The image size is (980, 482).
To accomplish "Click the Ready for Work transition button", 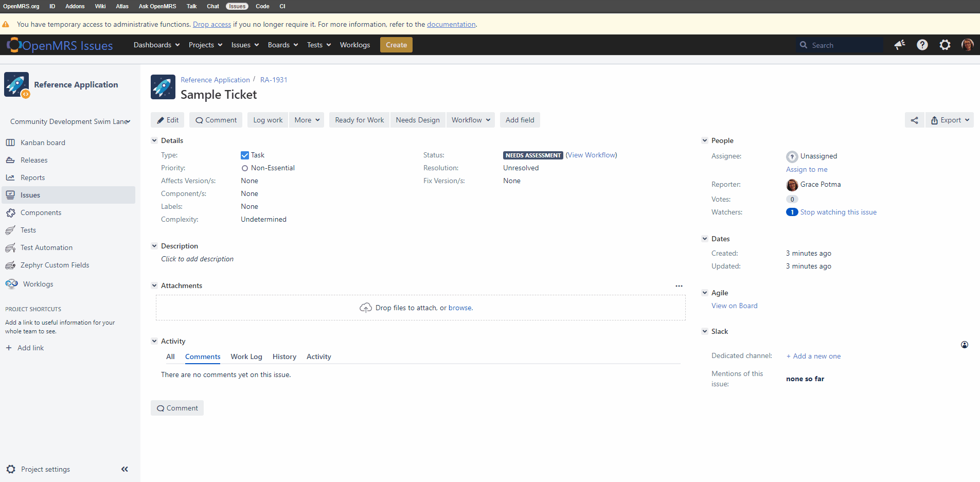I will 359,120.
